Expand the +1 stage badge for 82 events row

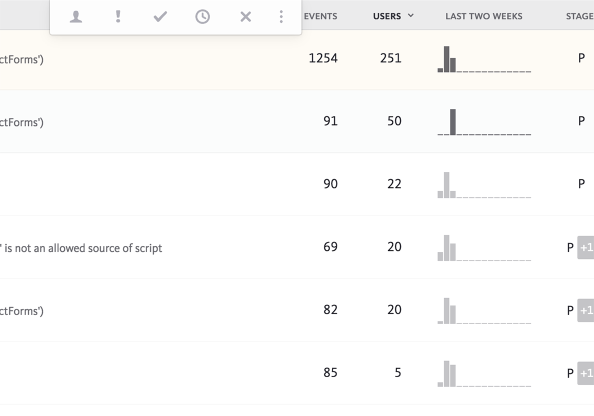coord(586,310)
